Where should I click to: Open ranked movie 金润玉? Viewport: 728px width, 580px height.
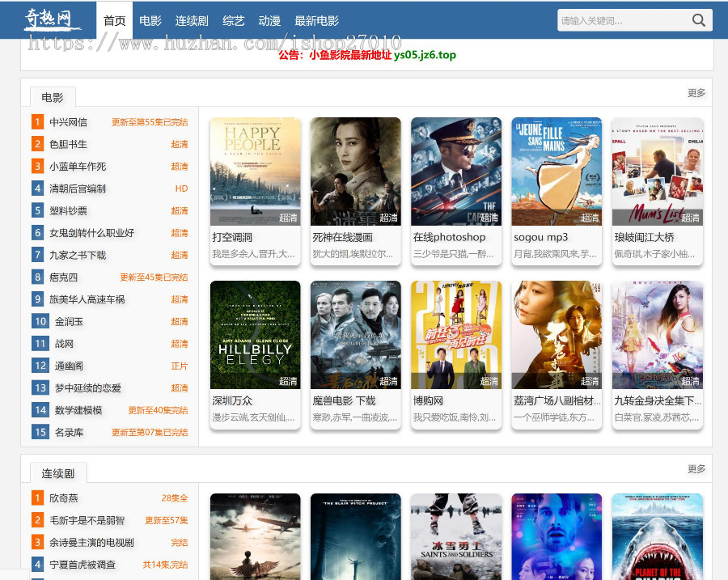pos(69,321)
